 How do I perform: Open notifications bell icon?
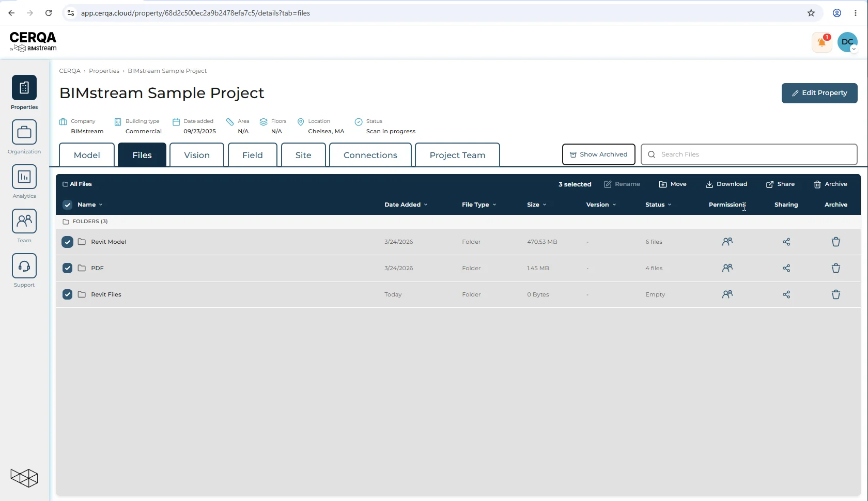822,42
